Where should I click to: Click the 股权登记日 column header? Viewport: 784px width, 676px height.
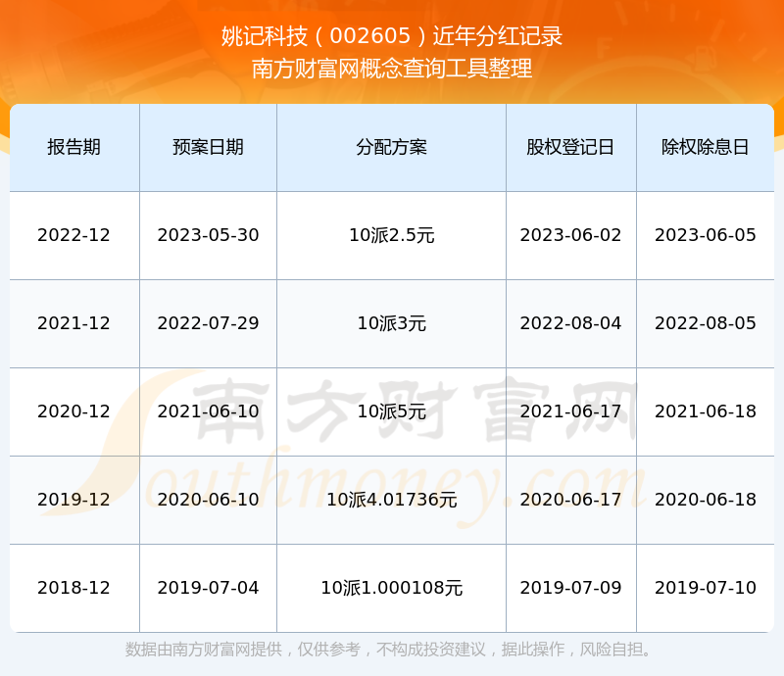[571, 148]
